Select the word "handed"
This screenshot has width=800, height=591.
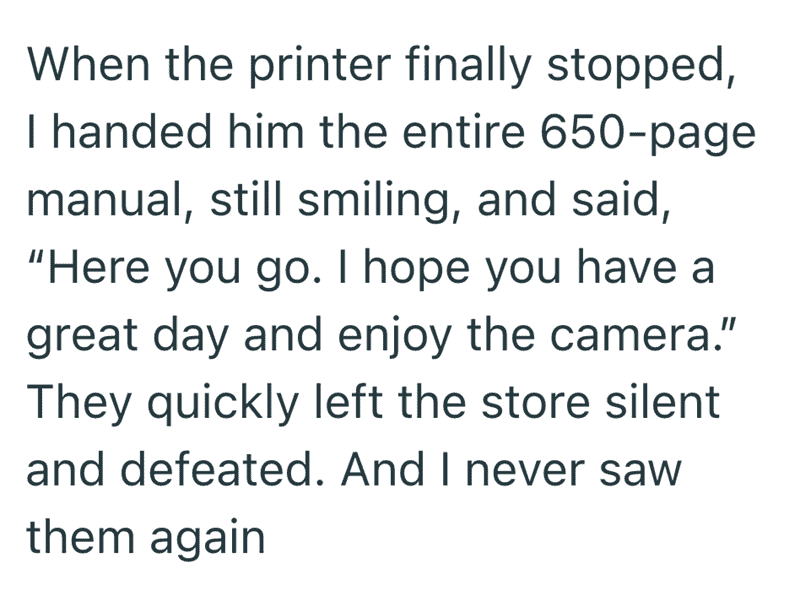click(x=132, y=132)
